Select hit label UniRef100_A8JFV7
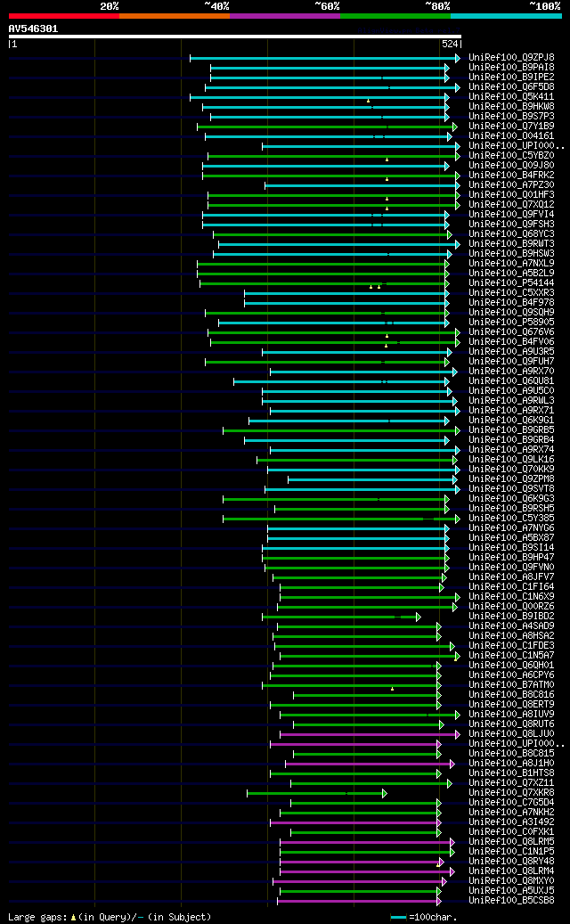Screen dimensions: 570x924 click(511, 576)
